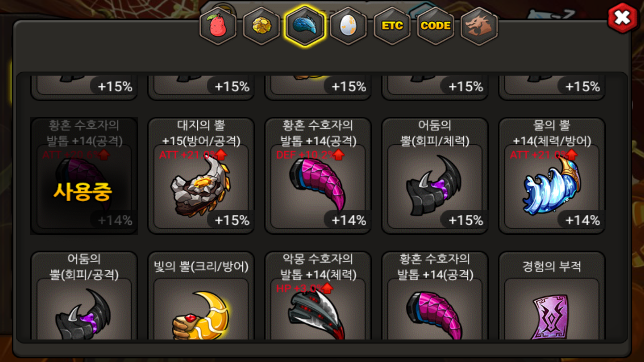Switch to the ETC tab
The width and height of the screenshot is (644, 362).
[x=392, y=26]
